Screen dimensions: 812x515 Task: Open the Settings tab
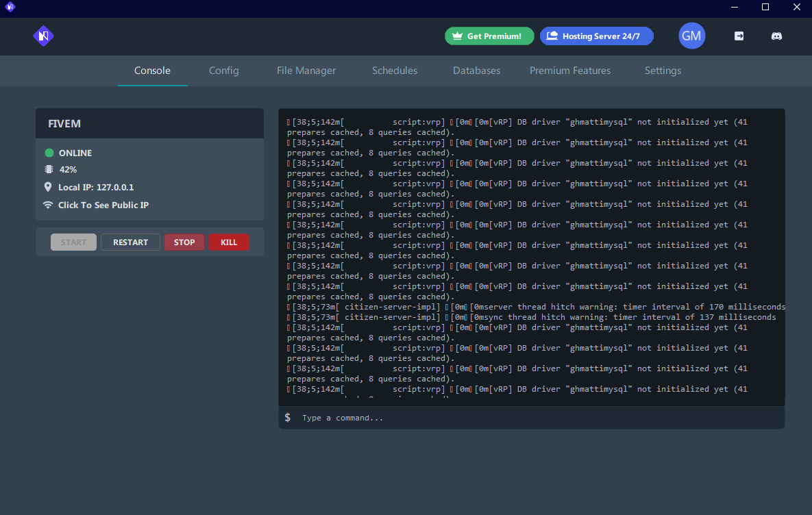[x=663, y=71]
